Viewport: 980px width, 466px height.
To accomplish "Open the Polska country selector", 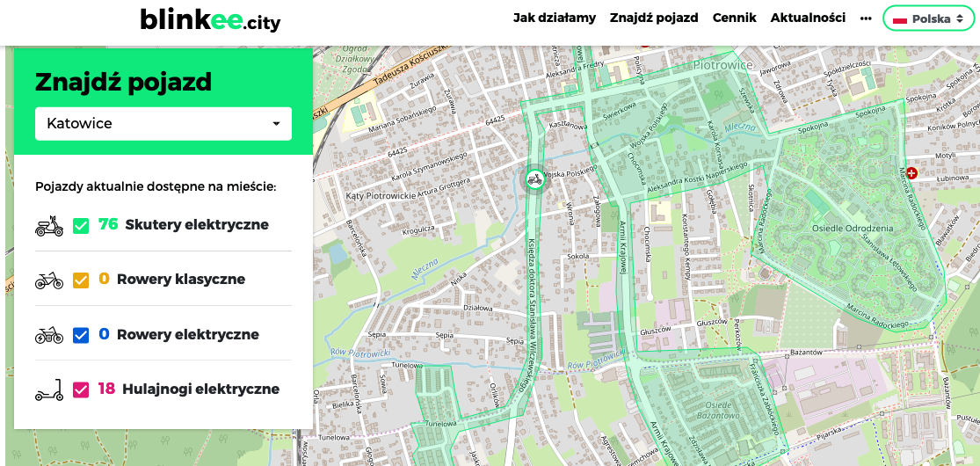I will (928, 18).
